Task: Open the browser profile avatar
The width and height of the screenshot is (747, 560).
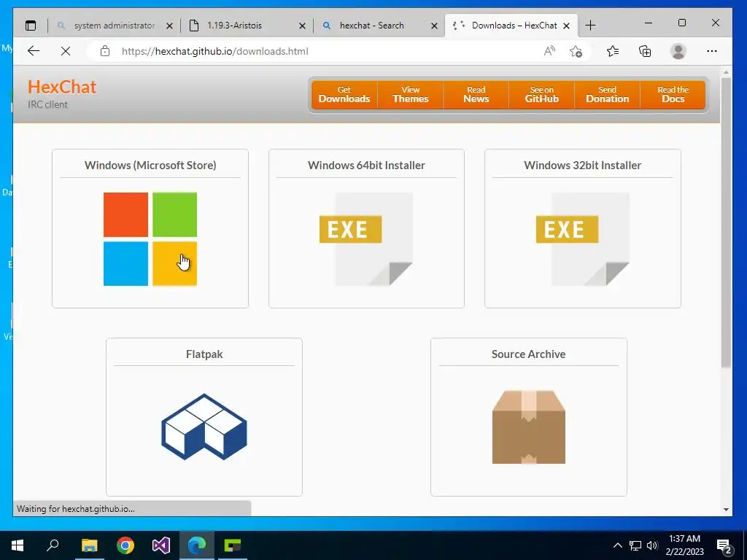Action: click(678, 51)
